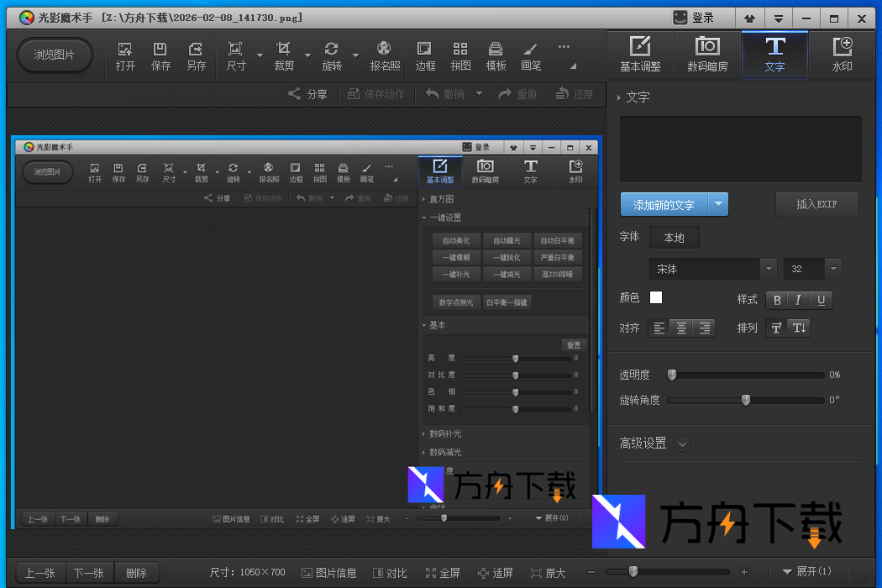The height and width of the screenshot is (588, 882).
Task: Click the Rotate (旋转) tool icon
Action: (332, 55)
